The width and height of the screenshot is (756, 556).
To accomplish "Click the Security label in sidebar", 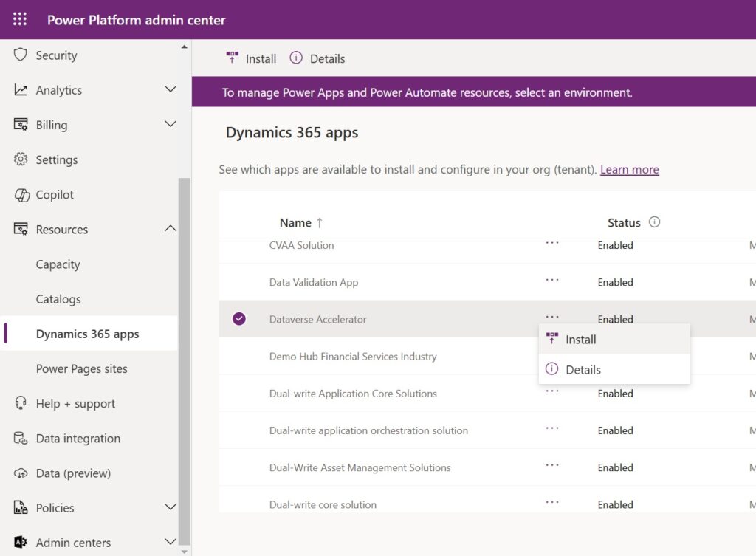I will click(x=56, y=55).
